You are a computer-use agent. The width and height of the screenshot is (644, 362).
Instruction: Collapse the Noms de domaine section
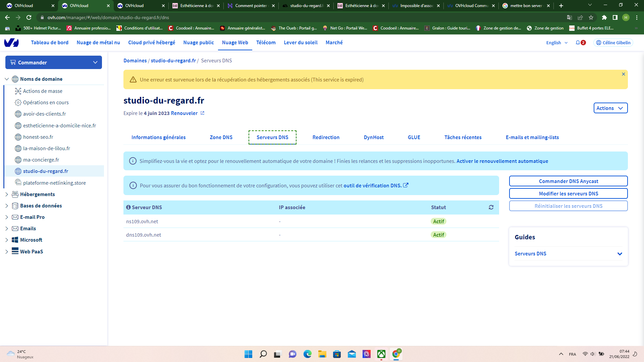(x=7, y=79)
